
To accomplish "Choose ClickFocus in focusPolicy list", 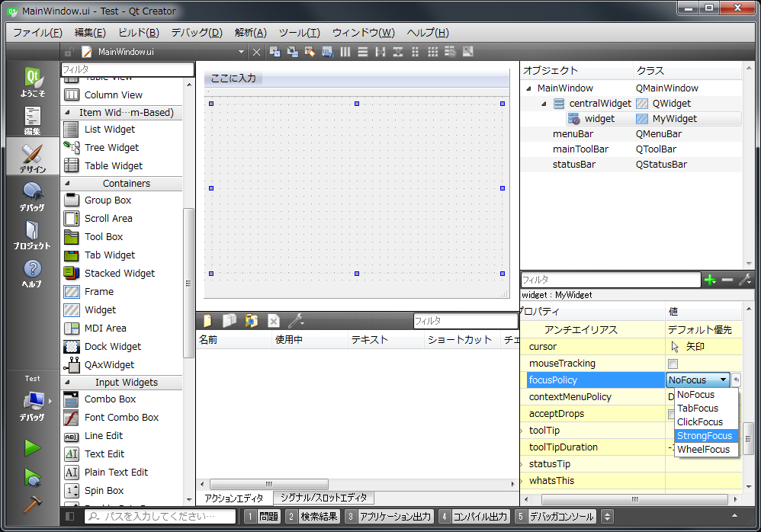I will click(706, 422).
